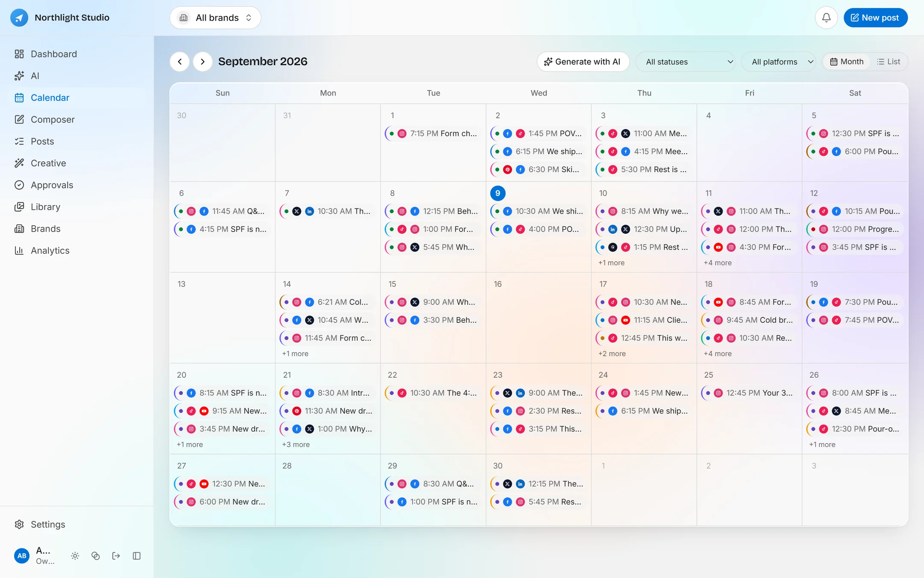Open Composer in sidebar

tap(77, 119)
